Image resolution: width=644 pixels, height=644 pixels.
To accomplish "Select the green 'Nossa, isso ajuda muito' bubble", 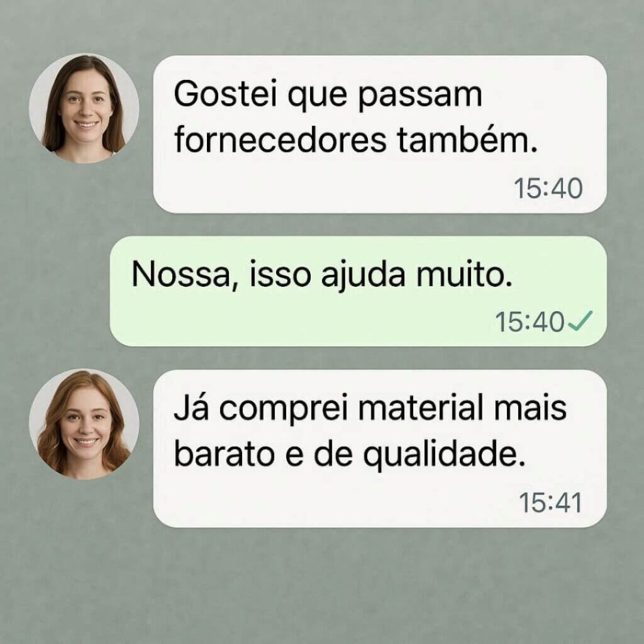I will pyautogui.click(x=358, y=291).
